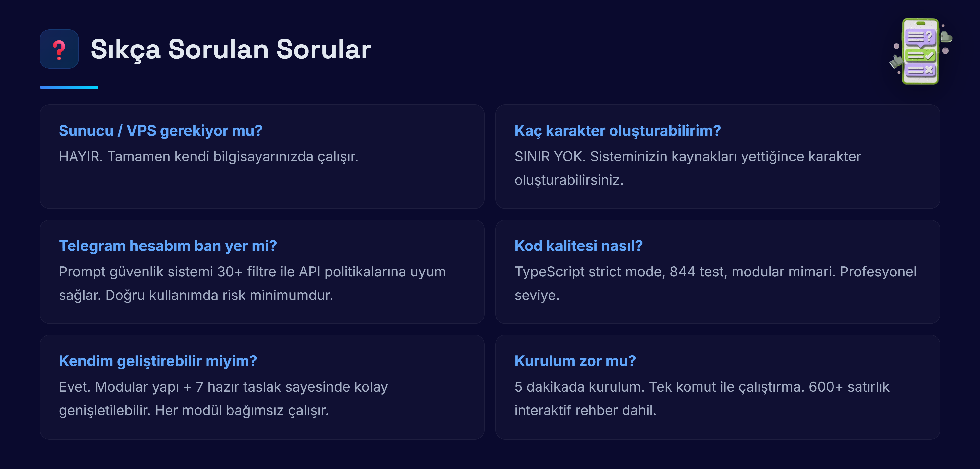Click "Doğru kullanımda risk minimumdur." sentence

tap(219, 296)
